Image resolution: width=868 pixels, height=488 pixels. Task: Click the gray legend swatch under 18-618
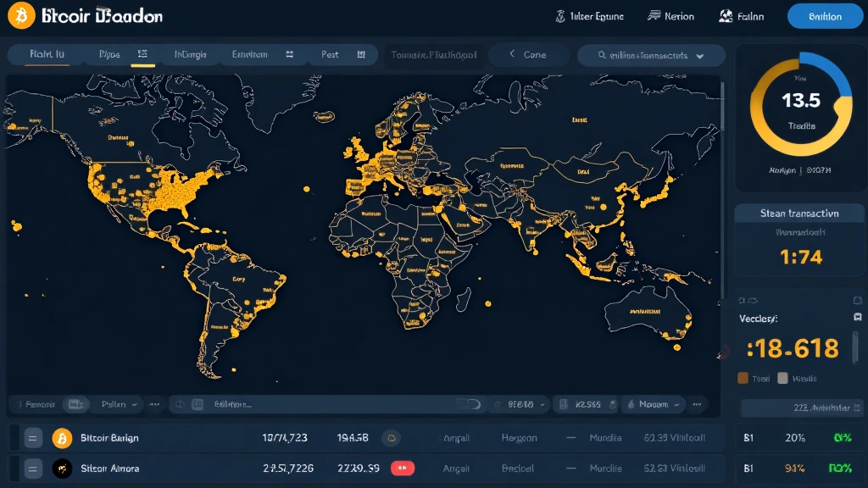(782, 378)
